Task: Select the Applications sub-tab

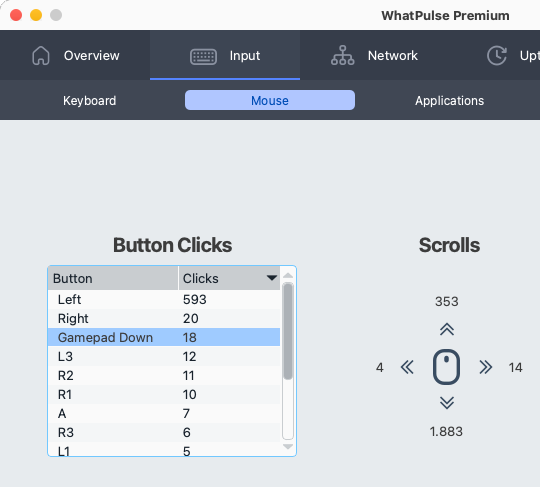Action: 449,101
